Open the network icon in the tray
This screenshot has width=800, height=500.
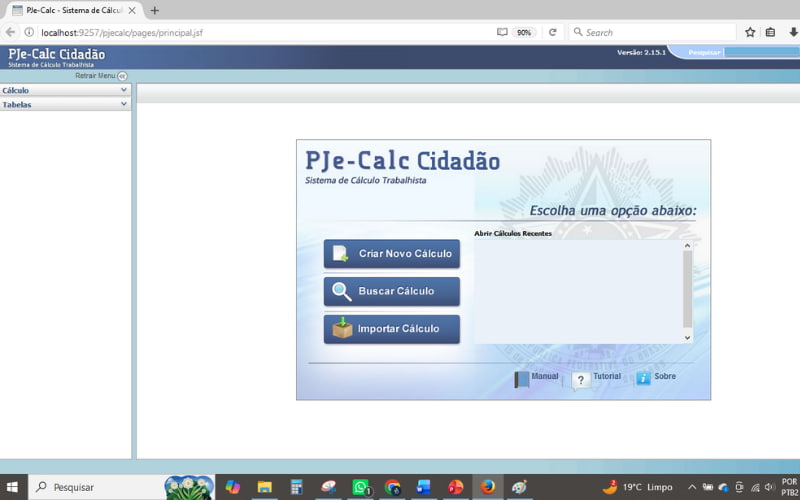pyautogui.click(x=755, y=487)
